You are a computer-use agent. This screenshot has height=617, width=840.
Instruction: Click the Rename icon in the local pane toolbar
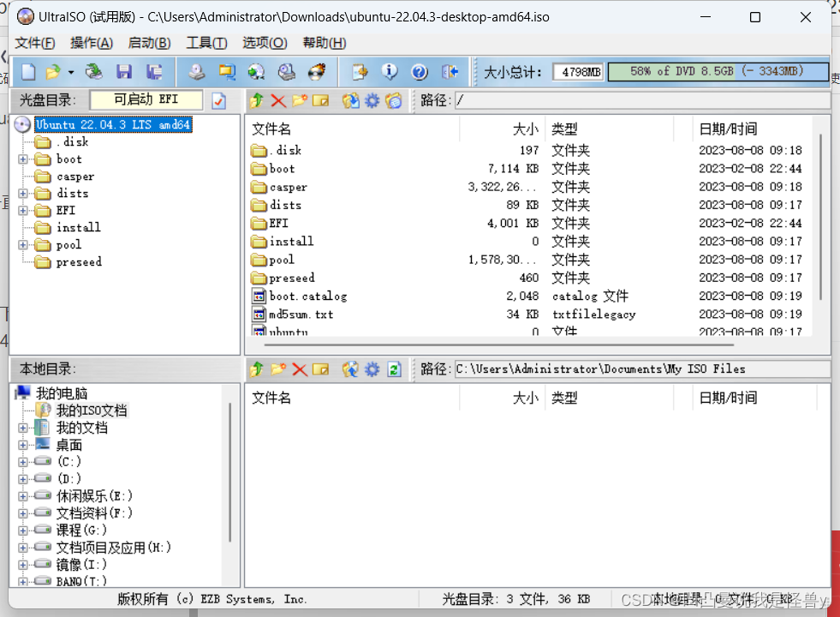[x=320, y=368]
